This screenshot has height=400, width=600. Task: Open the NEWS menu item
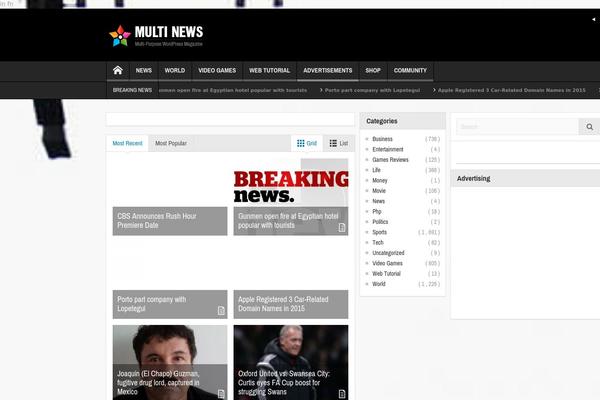(143, 70)
